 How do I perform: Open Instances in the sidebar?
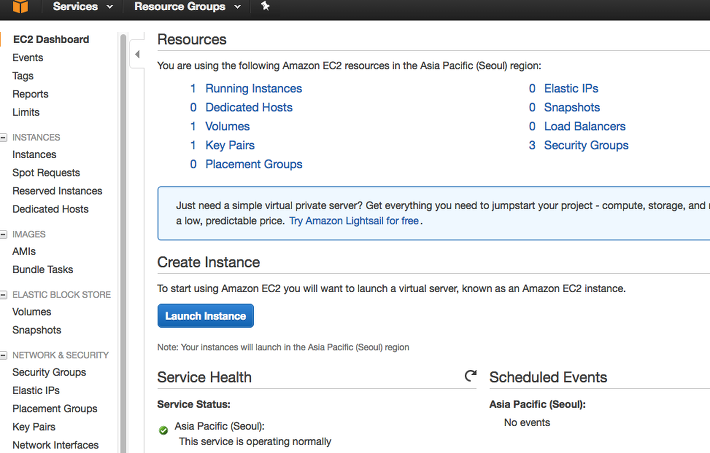coord(34,154)
